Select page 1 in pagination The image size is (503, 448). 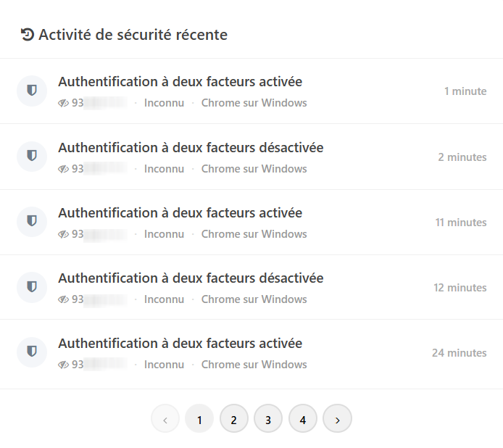click(199, 418)
